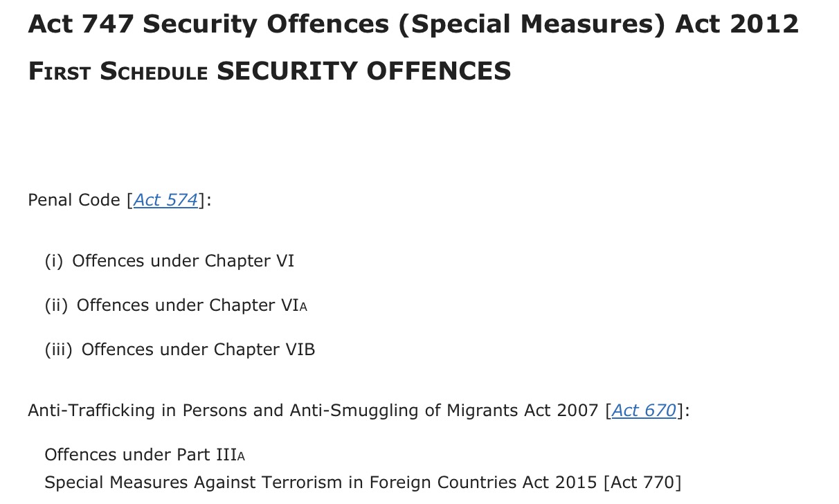Open the Act 670 hyperlink
Image resolution: width=839 pixels, height=504 pixels.
[644, 411]
